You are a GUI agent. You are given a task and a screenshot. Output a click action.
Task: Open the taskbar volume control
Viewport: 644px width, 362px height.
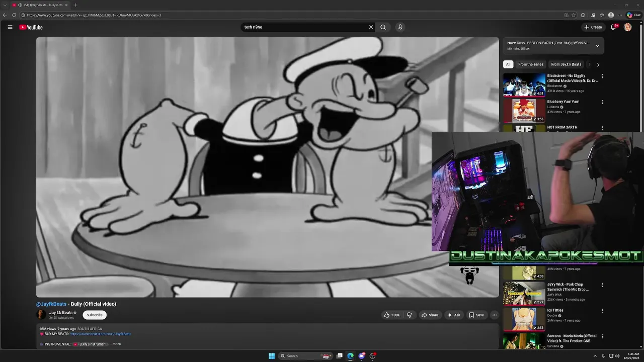tap(617, 356)
